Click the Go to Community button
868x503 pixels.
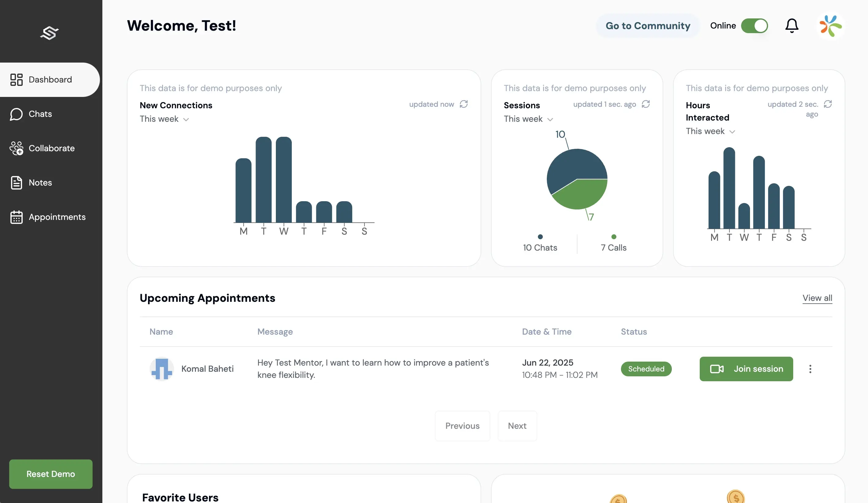click(x=648, y=26)
